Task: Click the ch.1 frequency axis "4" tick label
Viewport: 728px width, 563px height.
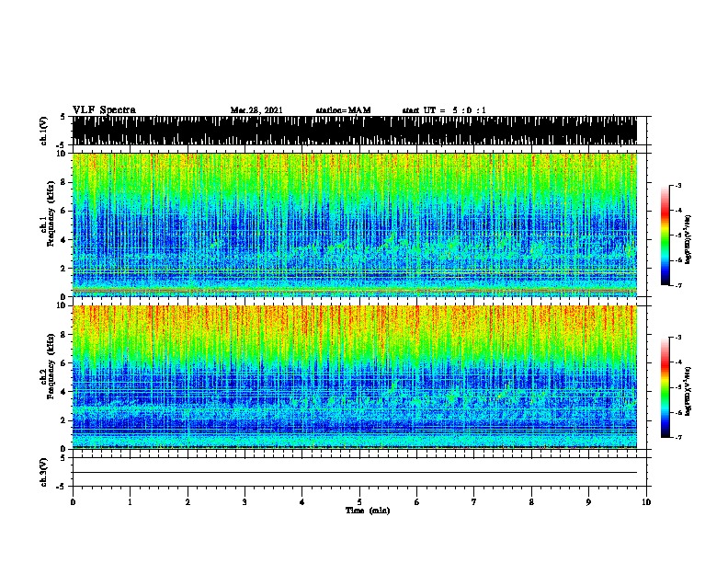Action: click(x=63, y=240)
